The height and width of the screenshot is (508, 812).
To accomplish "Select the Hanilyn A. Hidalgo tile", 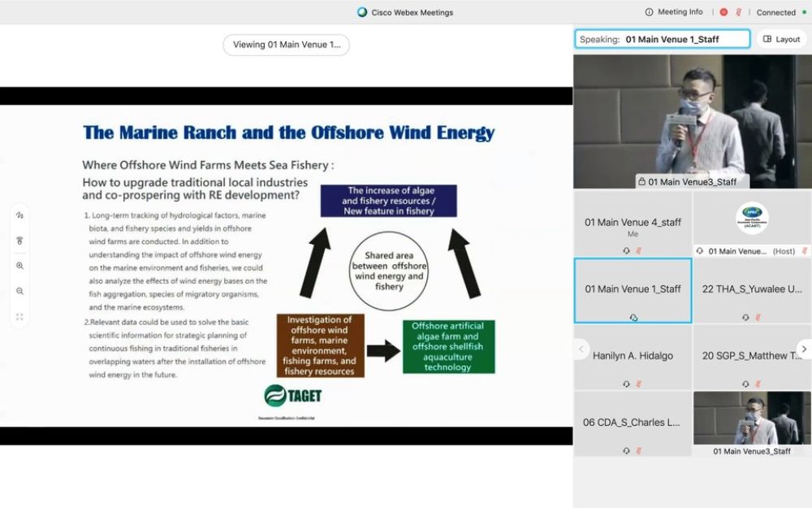I will [633, 357].
